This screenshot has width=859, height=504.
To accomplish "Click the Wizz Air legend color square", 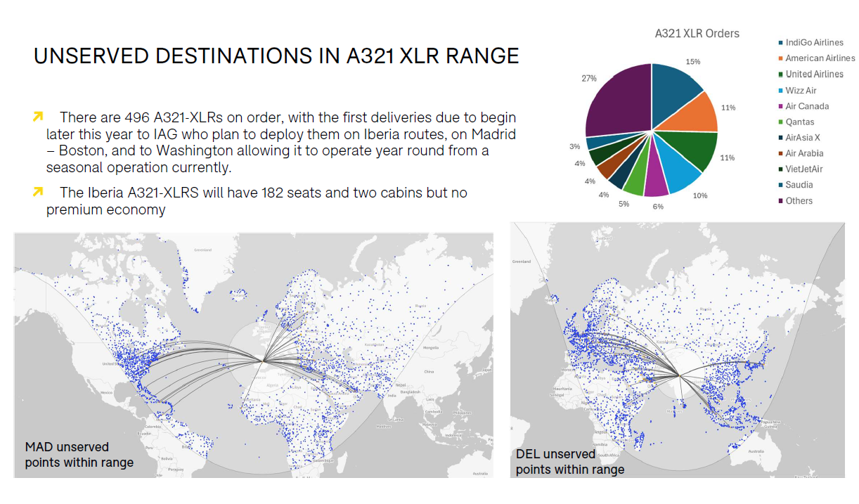I will [780, 91].
